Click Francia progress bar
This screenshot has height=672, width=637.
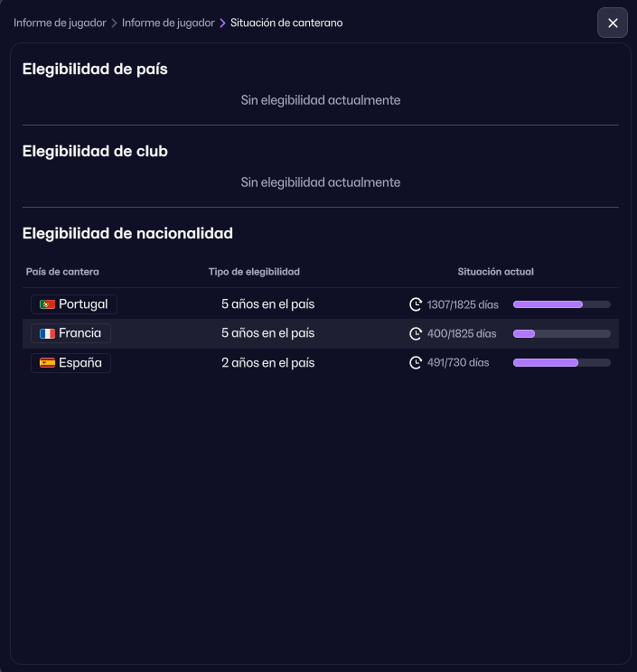coord(561,333)
